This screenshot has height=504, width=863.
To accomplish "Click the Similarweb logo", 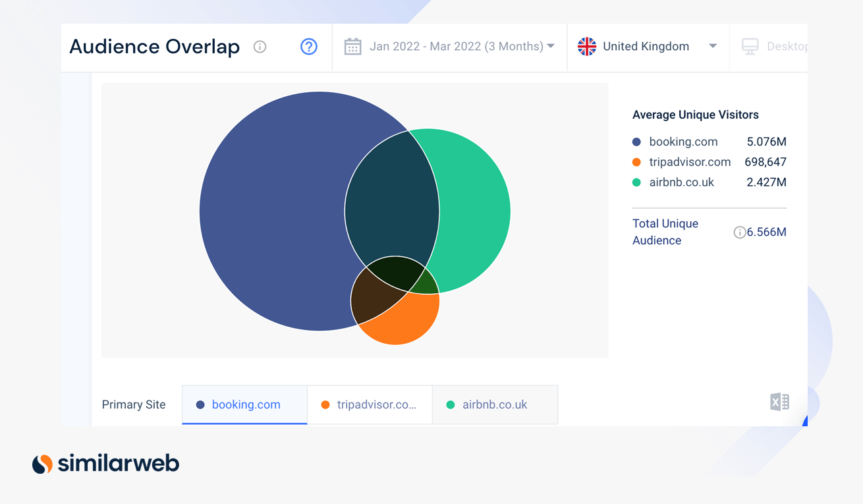I will pyautogui.click(x=105, y=463).
